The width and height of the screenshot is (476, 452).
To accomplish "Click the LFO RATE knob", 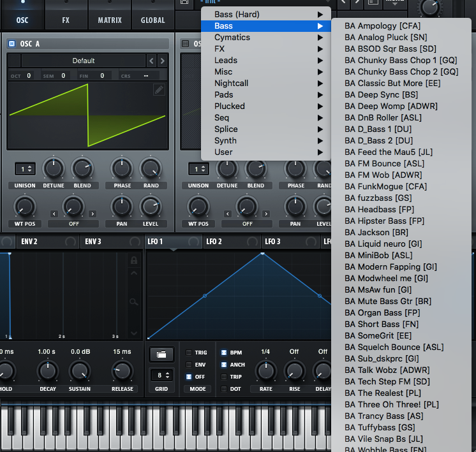I will [266, 370].
